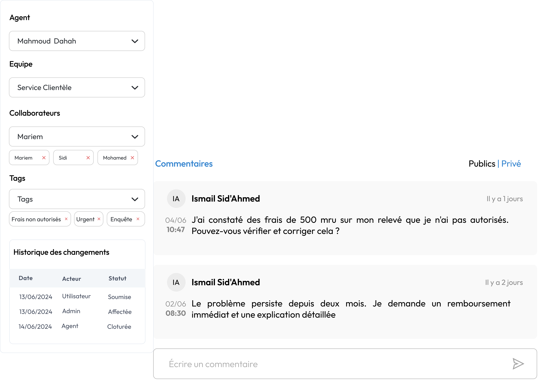This screenshot has width=549, height=392.
Task: Click the 10:47 comment time
Action: click(x=176, y=230)
